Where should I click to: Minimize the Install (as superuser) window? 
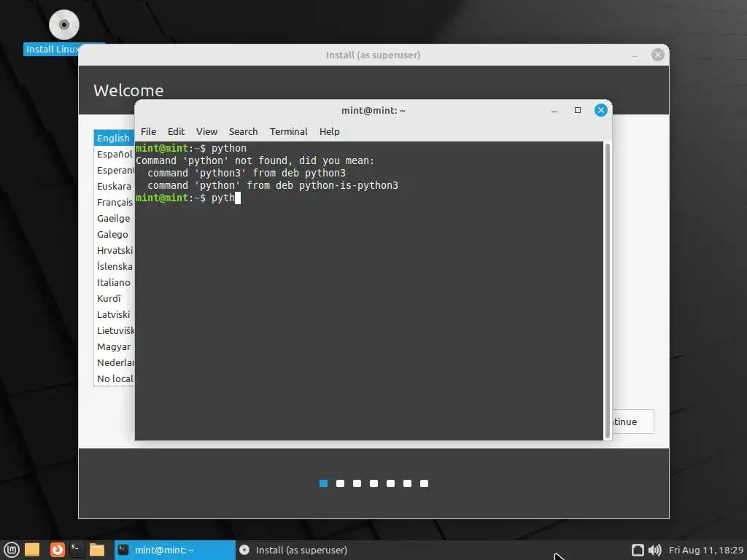[x=635, y=55]
